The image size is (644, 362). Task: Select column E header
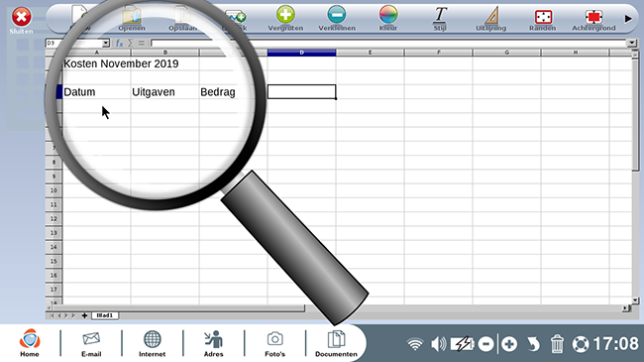tap(371, 53)
